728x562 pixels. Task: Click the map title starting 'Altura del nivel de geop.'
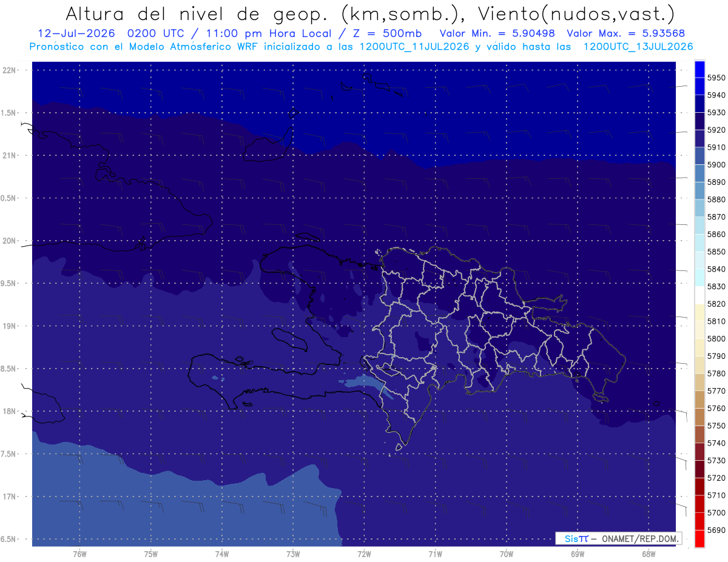click(369, 13)
